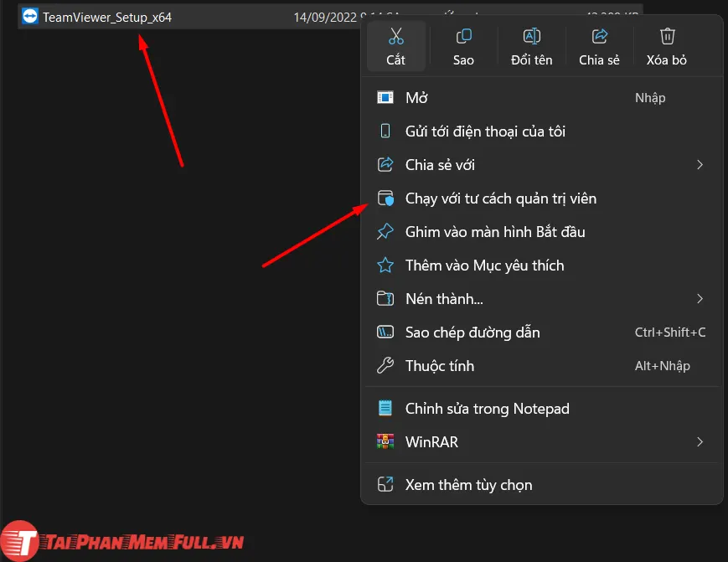Click the Chia sẻ (share) icon
This screenshot has width=728, height=562.
click(x=600, y=36)
